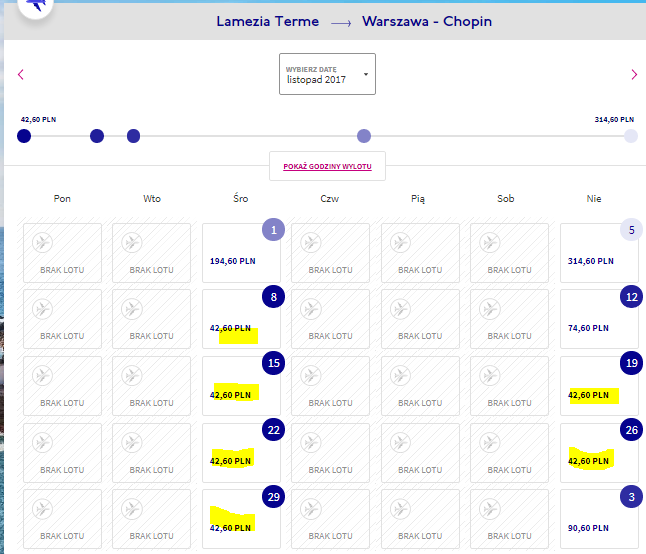Viewport: 646px width, 554px height.
Task: Click the 'Pokaż godziny wylotu' link
Action: tap(327, 166)
